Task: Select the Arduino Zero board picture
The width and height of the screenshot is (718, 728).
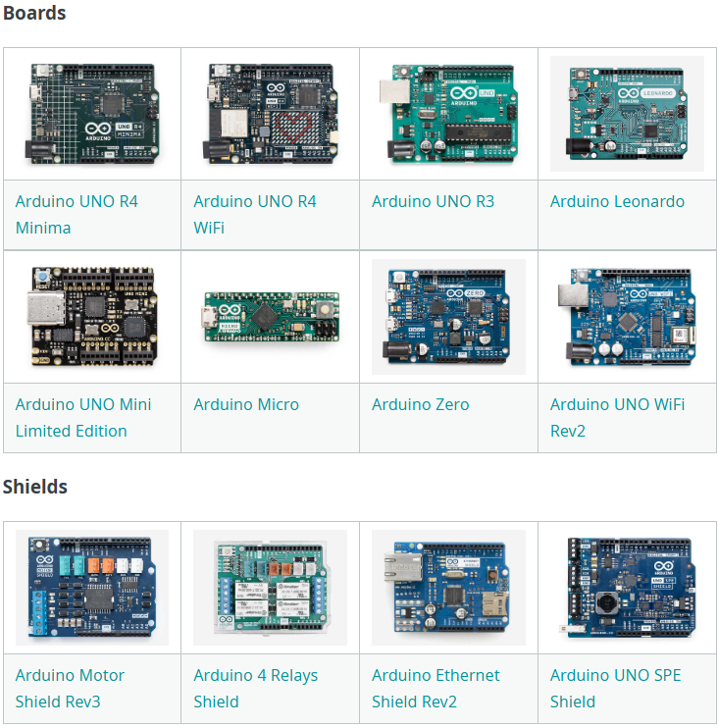Action: pyautogui.click(x=448, y=317)
